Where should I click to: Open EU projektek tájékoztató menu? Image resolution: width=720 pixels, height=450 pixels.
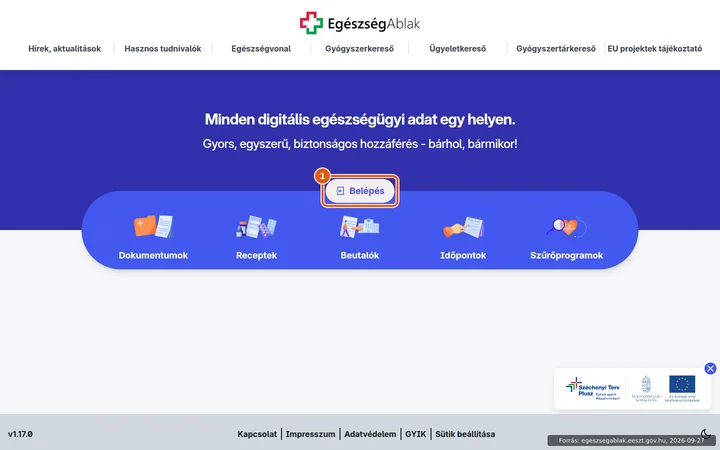tap(654, 49)
